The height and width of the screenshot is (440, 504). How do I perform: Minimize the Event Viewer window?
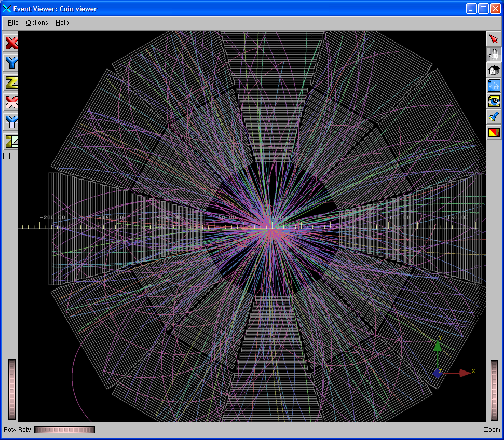(471, 9)
